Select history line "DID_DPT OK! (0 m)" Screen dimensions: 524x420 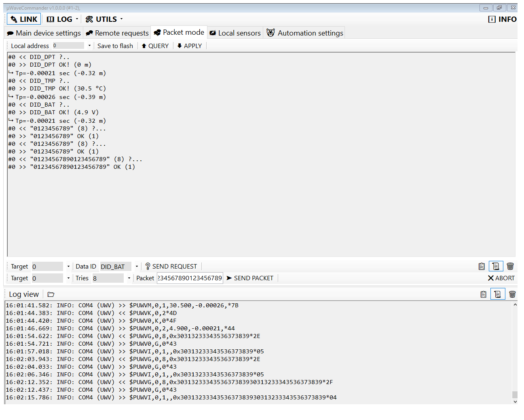50,65
